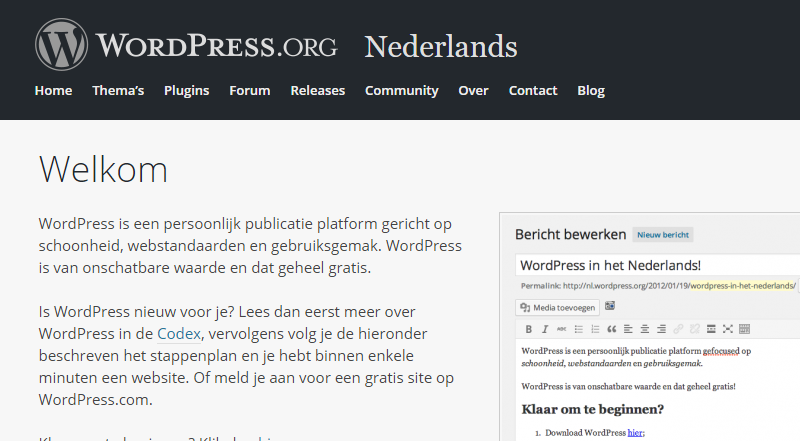Go to the Plugins page
The width and height of the screenshot is (800, 441).
tap(186, 90)
